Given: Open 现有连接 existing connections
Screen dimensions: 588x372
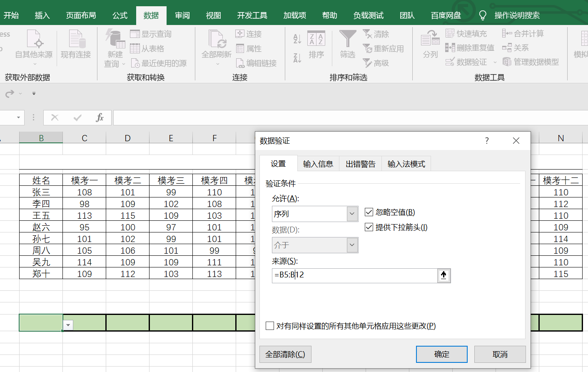Looking at the screenshot, I should pos(76,44).
